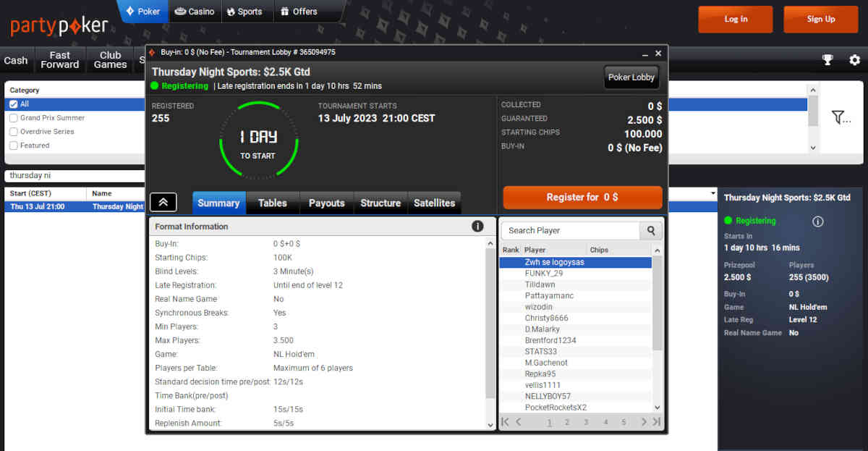Open the Fast Forward section

click(60, 60)
